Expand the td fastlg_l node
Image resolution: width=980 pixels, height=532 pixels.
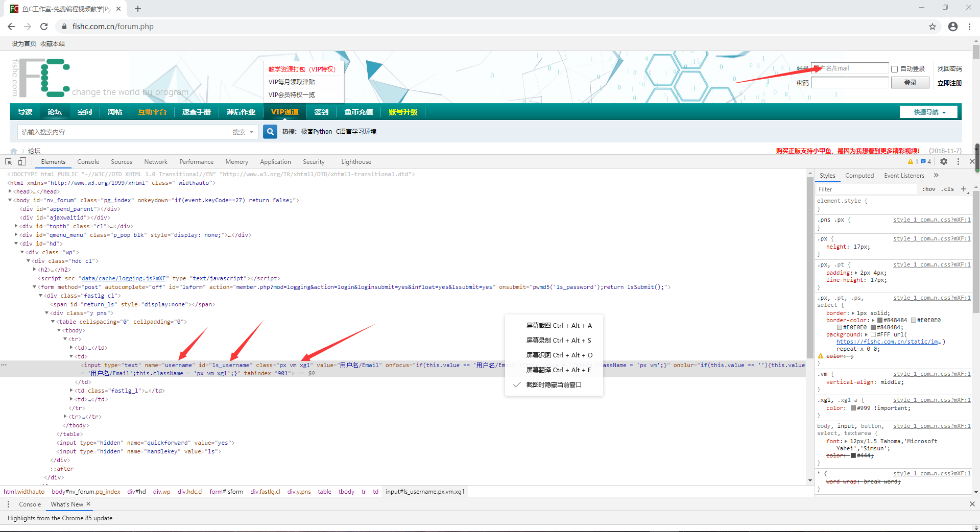tap(71, 391)
